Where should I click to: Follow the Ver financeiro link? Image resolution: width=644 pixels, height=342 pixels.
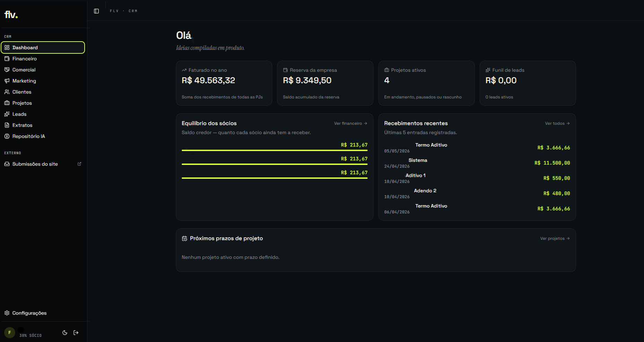click(x=351, y=123)
